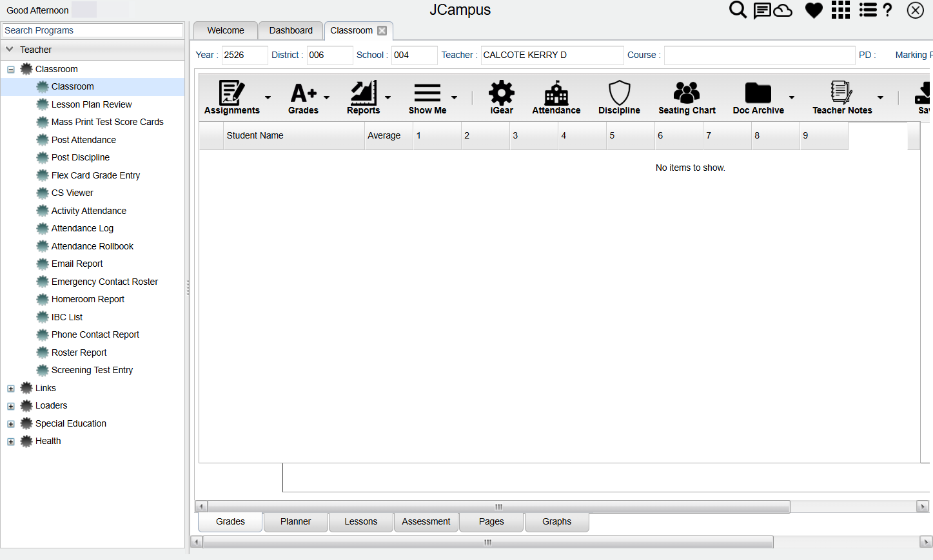Click the Show Me menu icon

[x=427, y=93]
